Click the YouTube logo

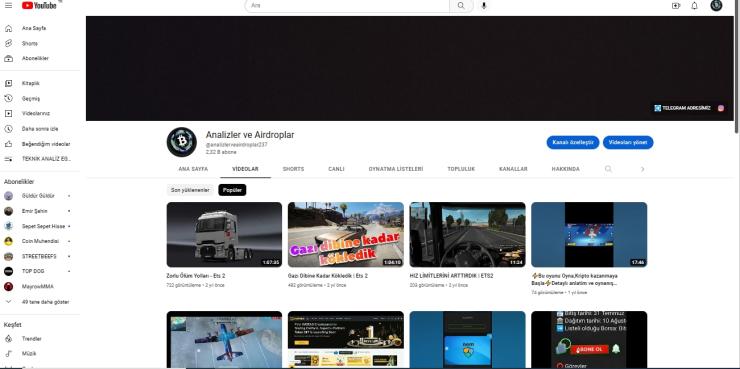[39, 5]
